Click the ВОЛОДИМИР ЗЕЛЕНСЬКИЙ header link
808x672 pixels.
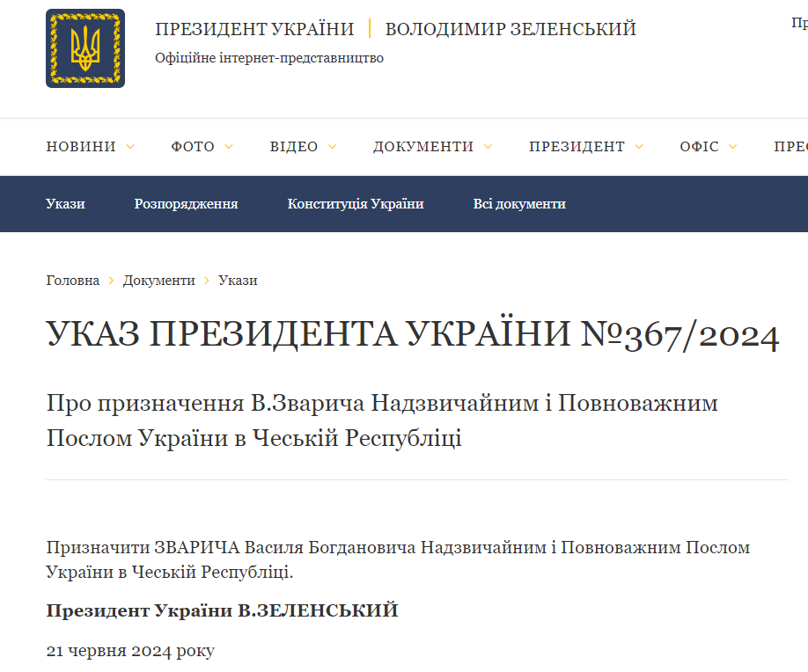pos(507,28)
